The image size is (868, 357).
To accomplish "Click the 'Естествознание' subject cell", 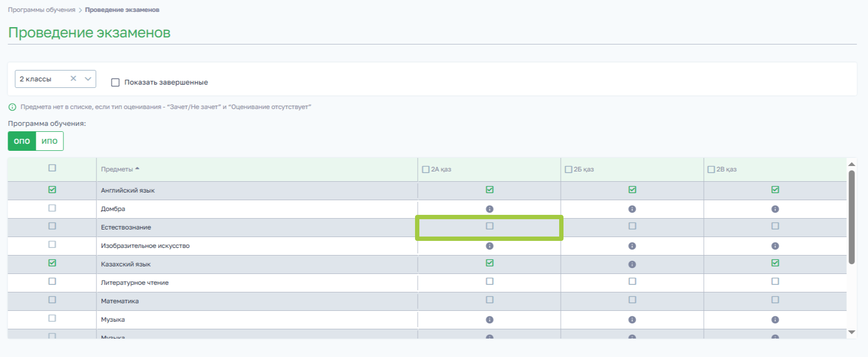I will (x=257, y=227).
